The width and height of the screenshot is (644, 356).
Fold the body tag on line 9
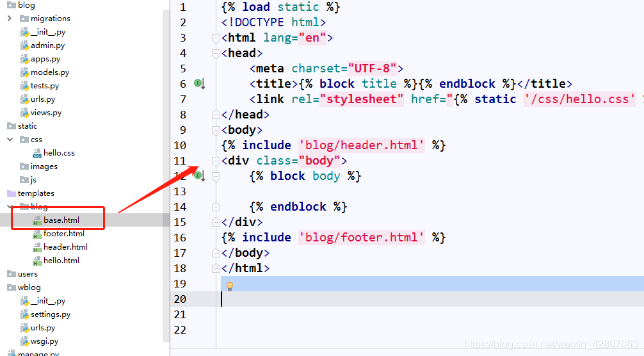click(x=216, y=130)
